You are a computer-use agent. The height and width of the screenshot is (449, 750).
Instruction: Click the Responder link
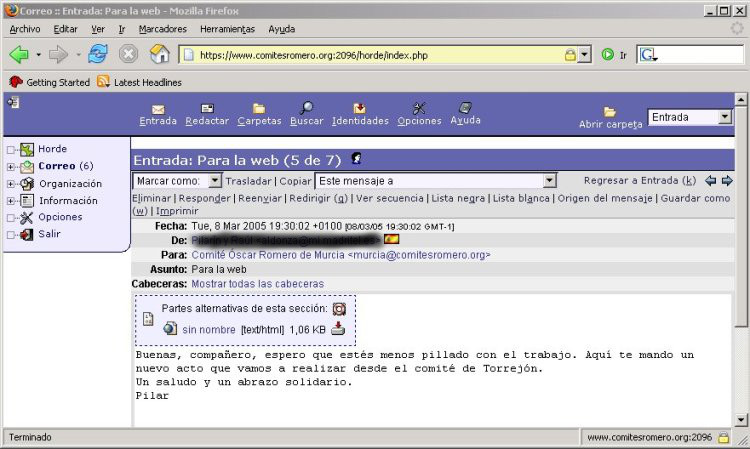pos(204,198)
